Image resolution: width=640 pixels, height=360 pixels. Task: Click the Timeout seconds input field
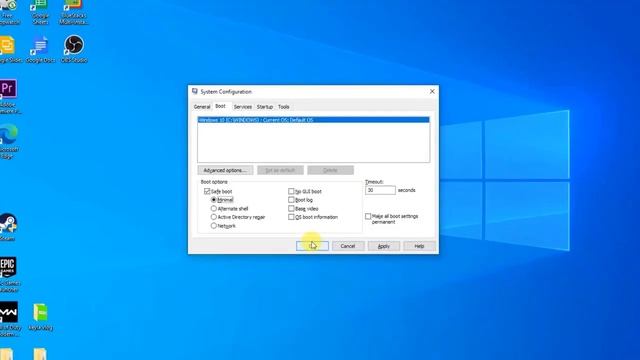pyautogui.click(x=380, y=190)
